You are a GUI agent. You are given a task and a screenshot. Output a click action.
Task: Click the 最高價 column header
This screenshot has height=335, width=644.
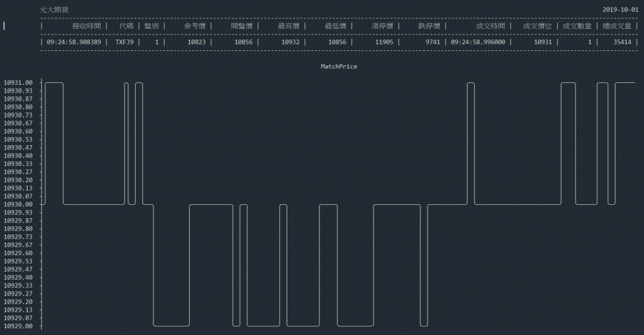click(288, 26)
